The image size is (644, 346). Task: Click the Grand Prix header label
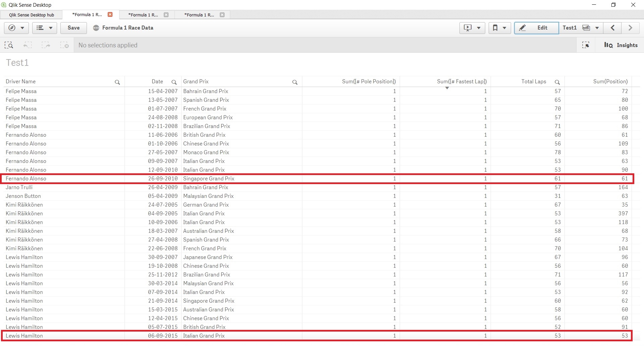(196, 82)
